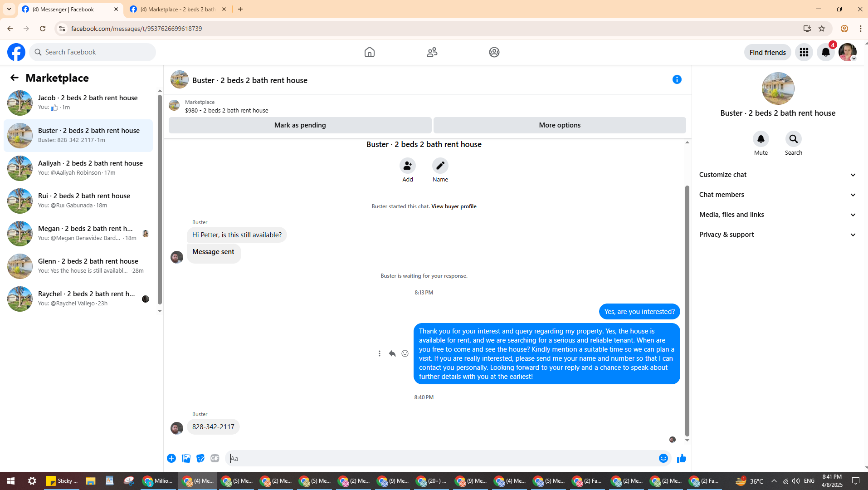The height and width of the screenshot is (490, 868).
Task: Open Sticky Notes from taskbar
Action: click(x=62, y=481)
